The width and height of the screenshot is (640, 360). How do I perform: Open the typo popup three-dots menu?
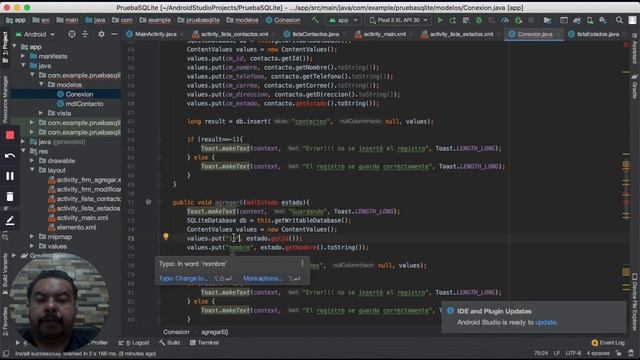(x=302, y=264)
